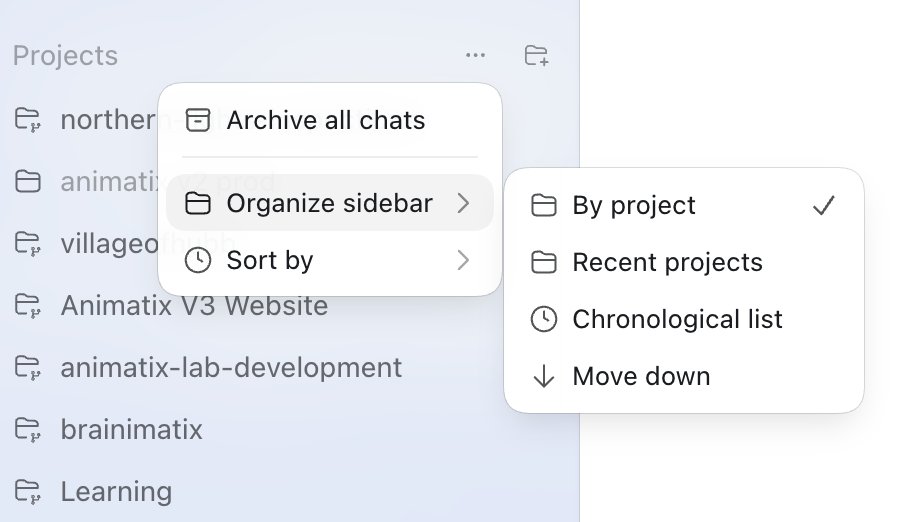This screenshot has height=522, width=914.
Task: Click the archive box icon beside Archive all chats
Action: (198, 120)
